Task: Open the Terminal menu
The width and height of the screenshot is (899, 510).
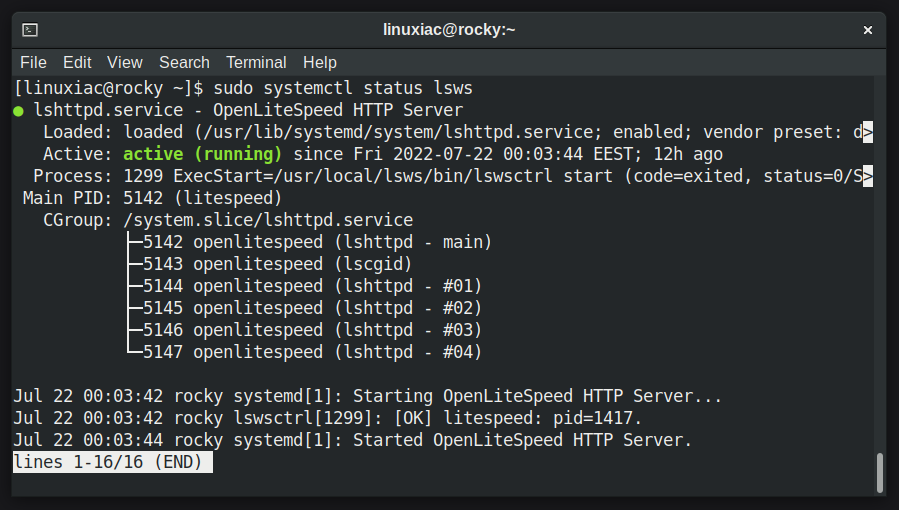Action: coord(256,62)
